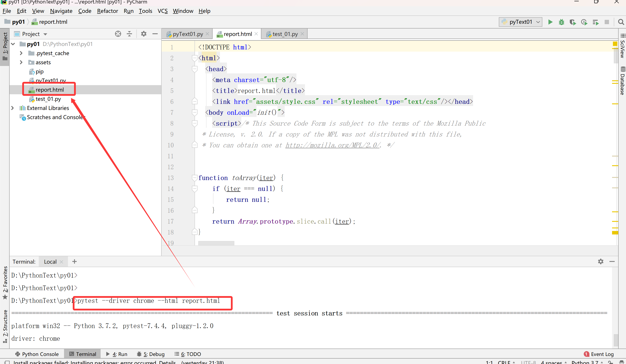
Task: Expand External Libraries node
Action: pyautogui.click(x=12, y=108)
